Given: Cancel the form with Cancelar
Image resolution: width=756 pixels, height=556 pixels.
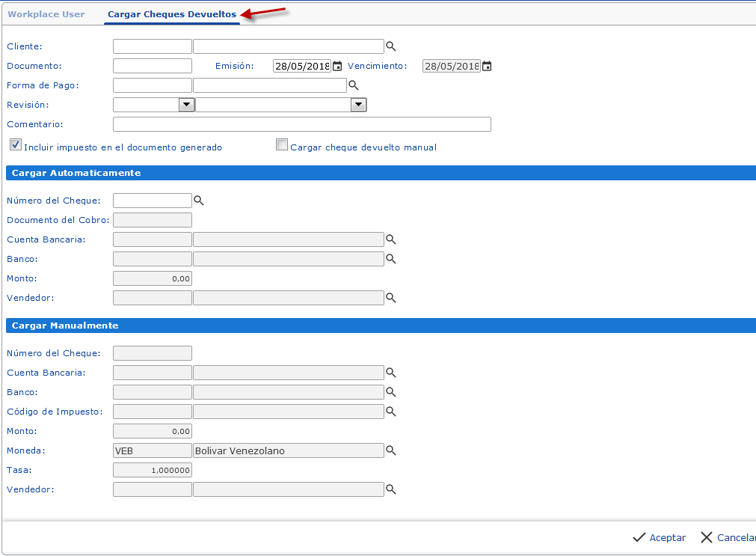Looking at the screenshot, I should point(728,537).
